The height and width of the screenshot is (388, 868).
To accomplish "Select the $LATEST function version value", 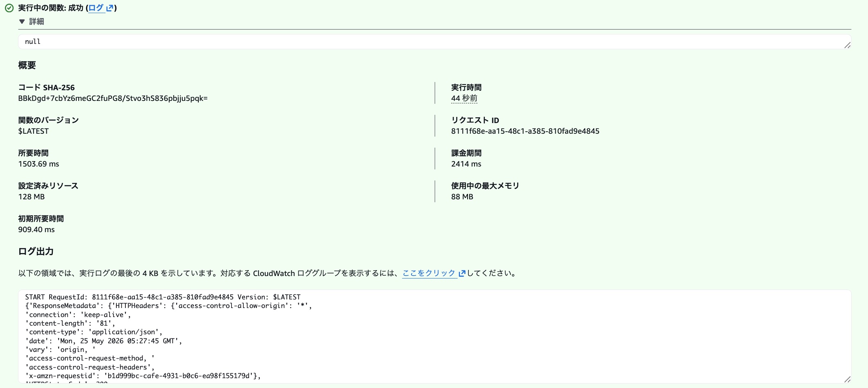I will (33, 131).
